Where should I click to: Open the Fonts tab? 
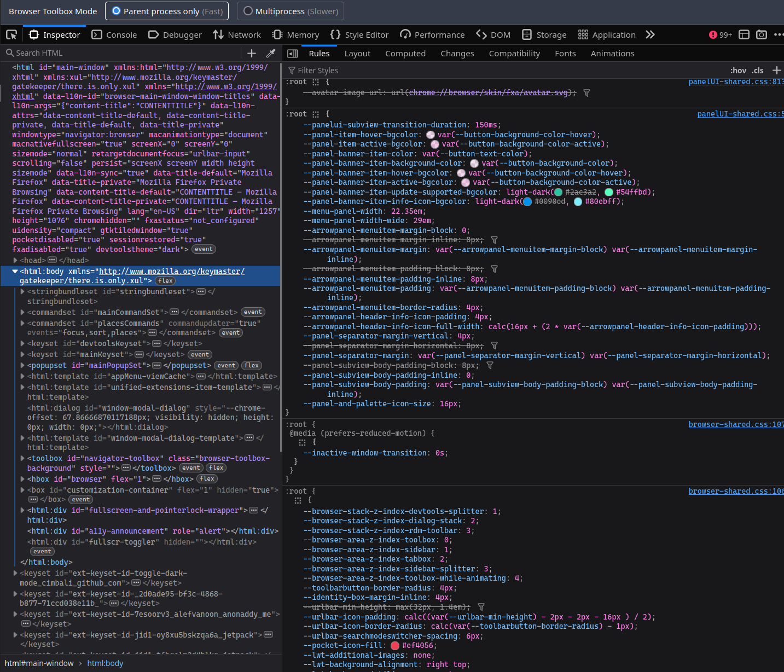point(565,53)
